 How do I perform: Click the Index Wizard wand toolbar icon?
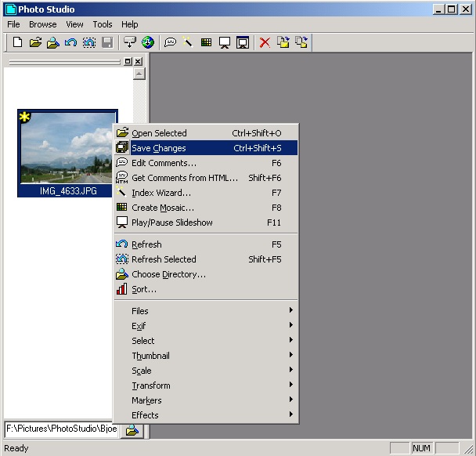pos(188,42)
